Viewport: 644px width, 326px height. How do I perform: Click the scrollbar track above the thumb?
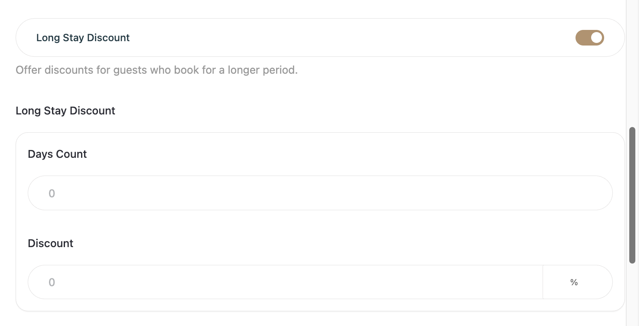[632, 65]
